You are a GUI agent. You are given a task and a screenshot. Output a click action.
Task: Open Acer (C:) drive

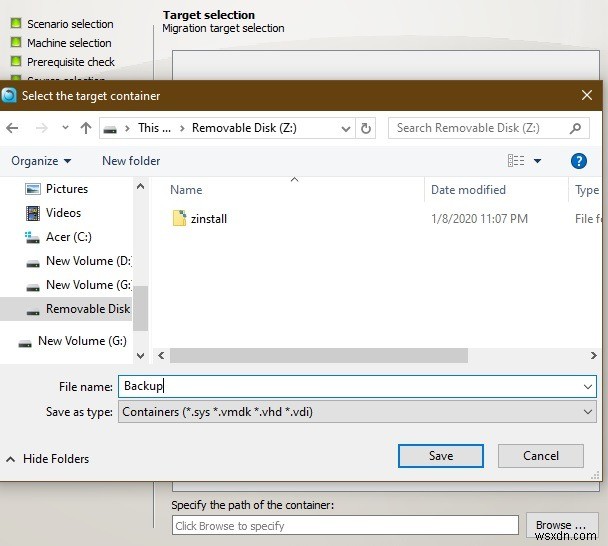coord(69,237)
